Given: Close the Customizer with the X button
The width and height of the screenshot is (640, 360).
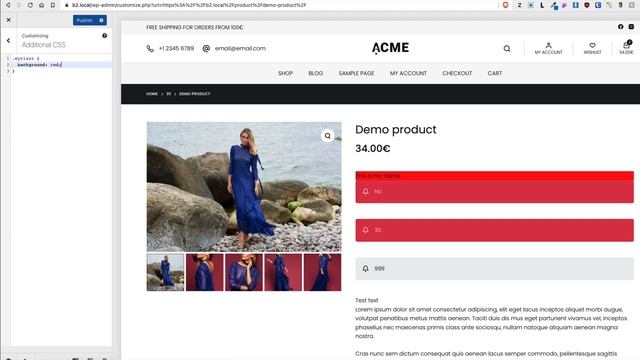Looking at the screenshot, I should click(9, 20).
